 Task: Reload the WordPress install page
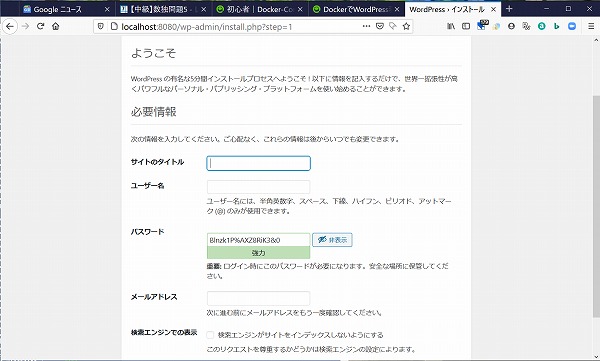[41, 26]
